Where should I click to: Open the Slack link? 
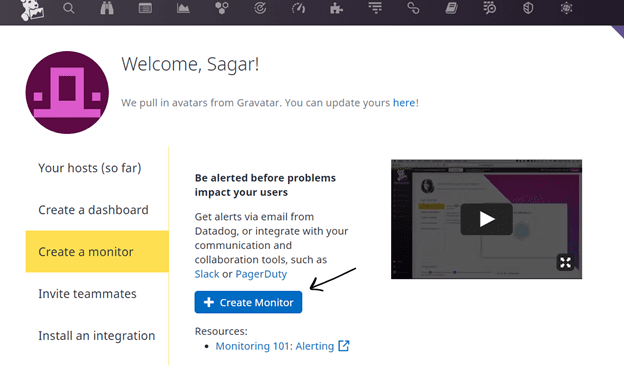(x=207, y=274)
